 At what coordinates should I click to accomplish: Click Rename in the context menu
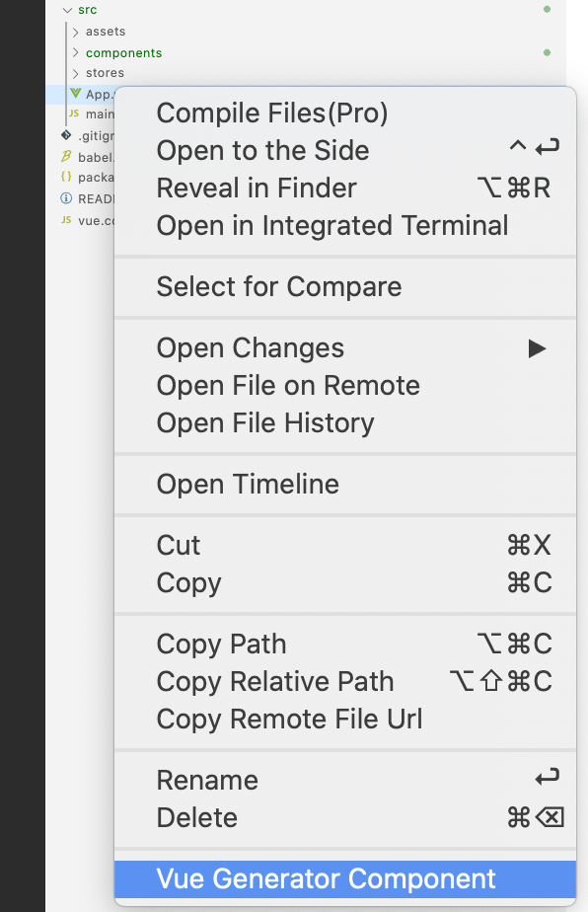pyautogui.click(x=207, y=780)
